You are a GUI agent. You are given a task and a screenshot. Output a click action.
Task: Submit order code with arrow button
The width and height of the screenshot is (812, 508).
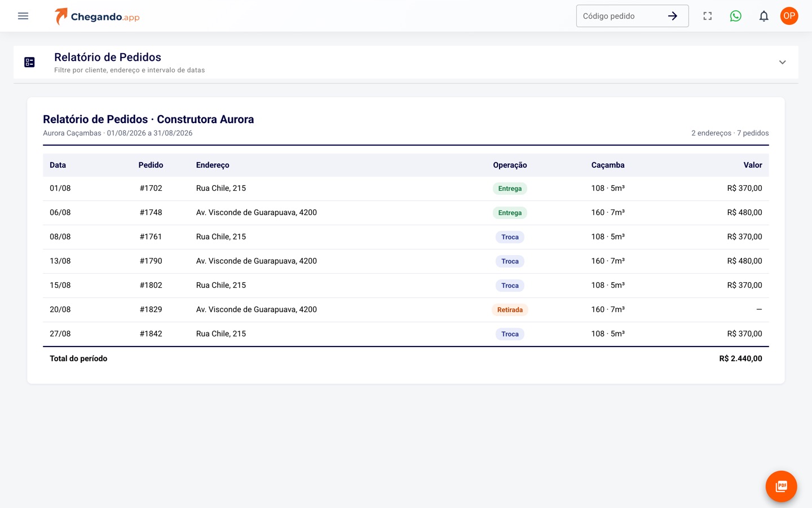point(673,16)
